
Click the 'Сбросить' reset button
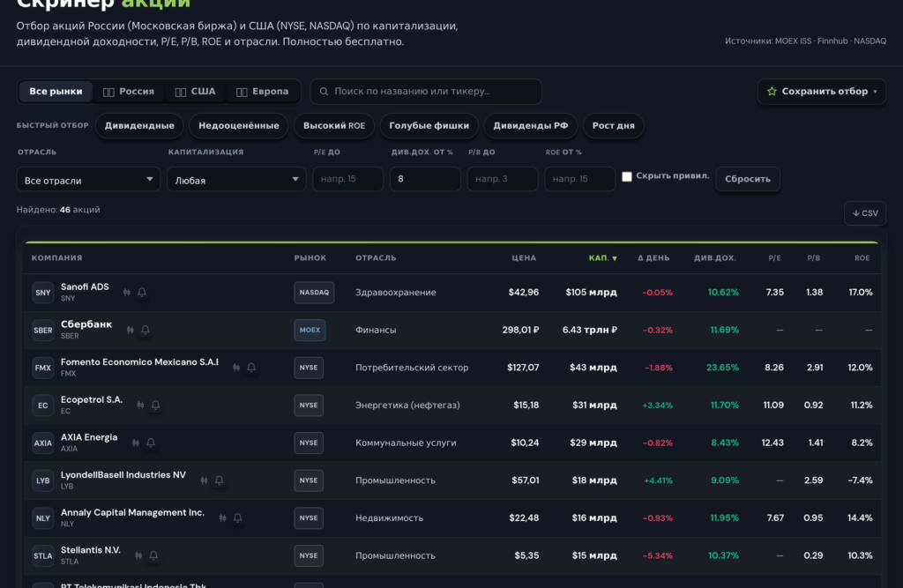point(748,179)
